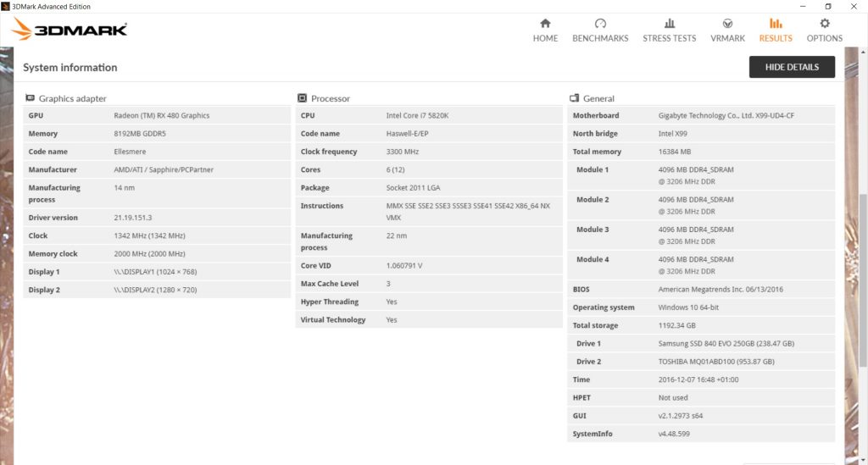This screenshot has height=465, width=868.
Task: Select driver version 21.19.151.3
Action: click(133, 218)
